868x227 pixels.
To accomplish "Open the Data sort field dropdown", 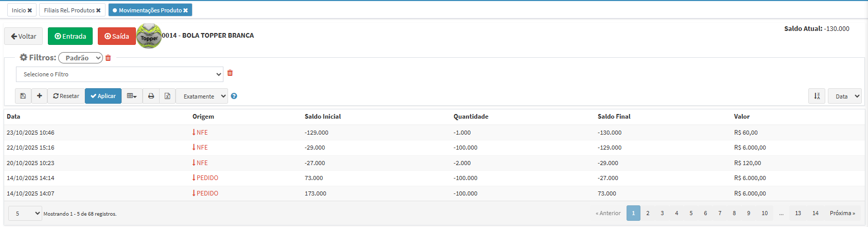I will click(844, 96).
